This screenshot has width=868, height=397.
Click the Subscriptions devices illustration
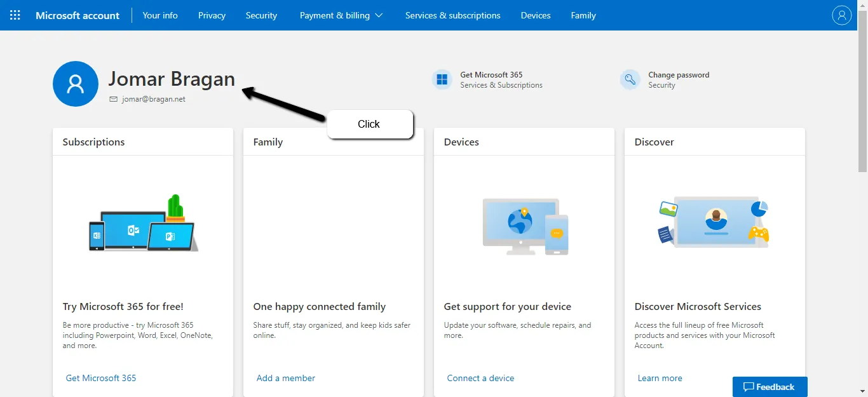point(144,223)
